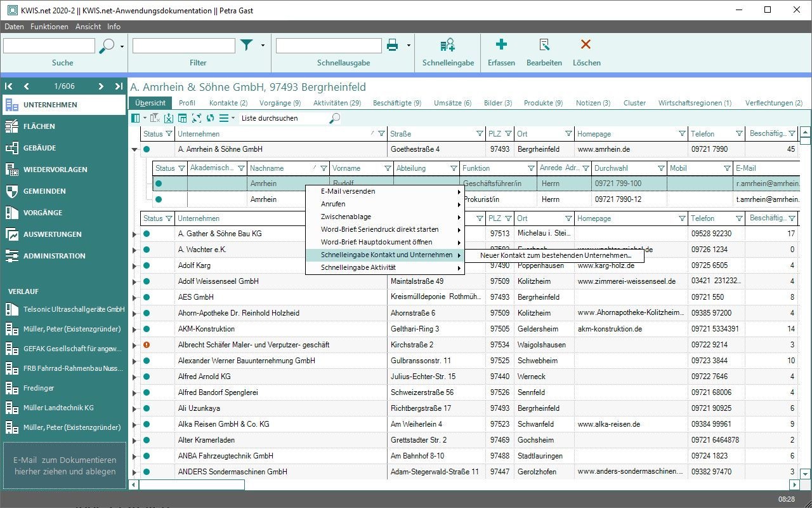Open Ansicht menu
Image resolution: width=812 pixels, height=508 pixels.
tap(88, 27)
